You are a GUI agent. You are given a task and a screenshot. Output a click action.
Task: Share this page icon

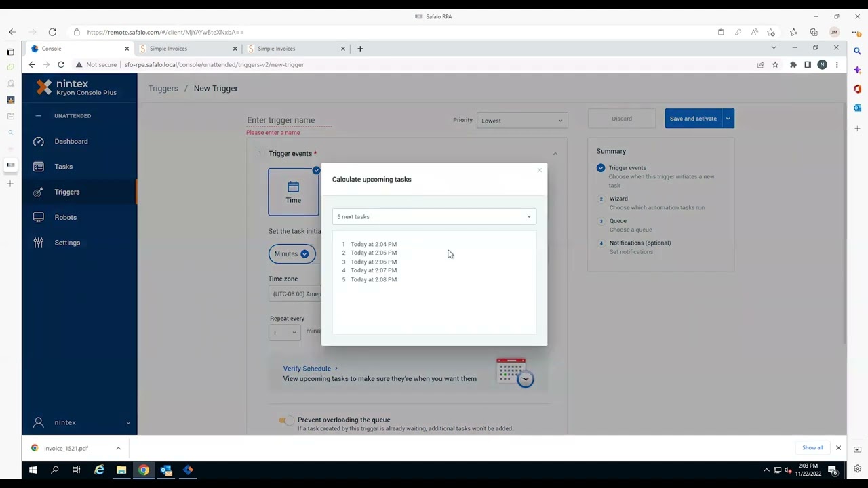coord(761,65)
